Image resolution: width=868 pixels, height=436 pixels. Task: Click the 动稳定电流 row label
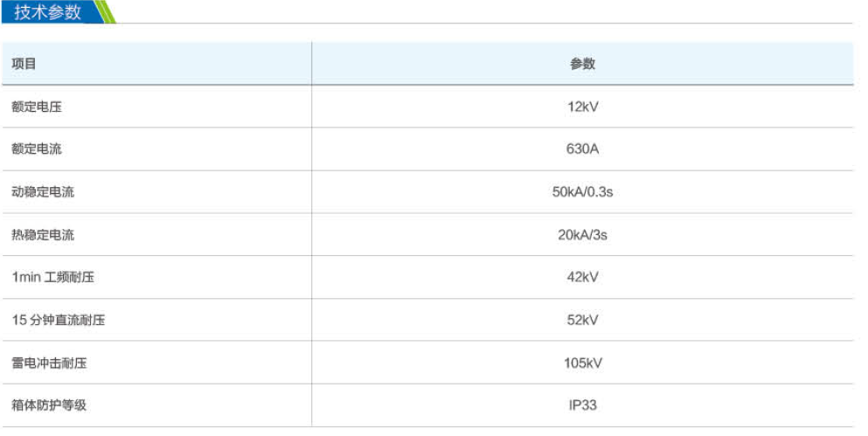(43, 192)
